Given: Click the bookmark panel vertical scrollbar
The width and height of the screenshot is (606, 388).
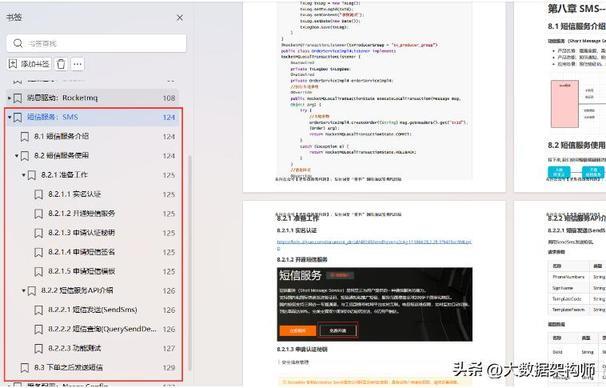Looking at the screenshot, I should pos(189,263).
